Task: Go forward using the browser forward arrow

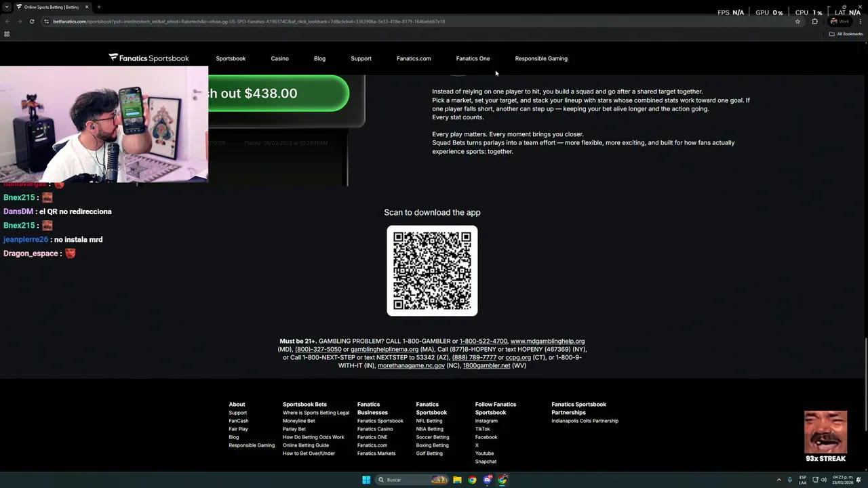Action: click(x=20, y=21)
